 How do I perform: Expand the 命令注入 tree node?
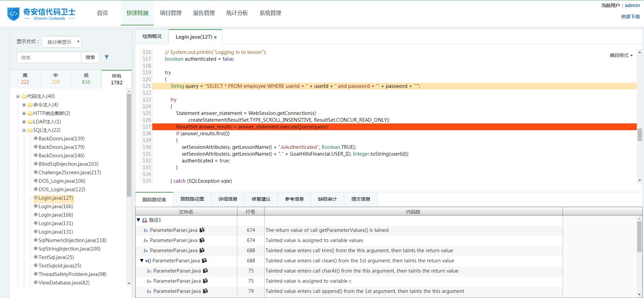pyautogui.click(x=24, y=105)
